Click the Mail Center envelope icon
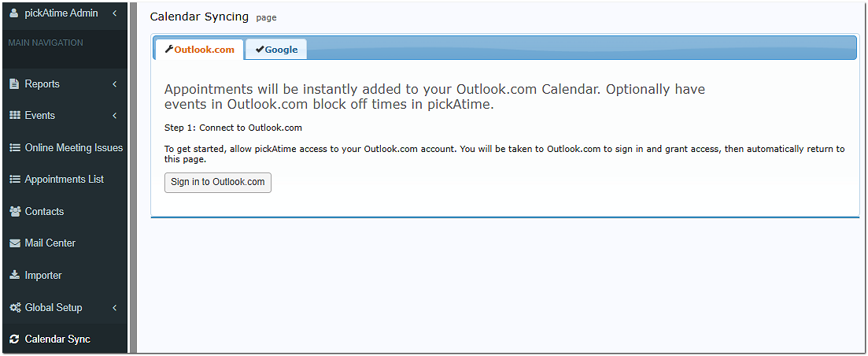Screen dimensions: 868x356 pos(14,243)
